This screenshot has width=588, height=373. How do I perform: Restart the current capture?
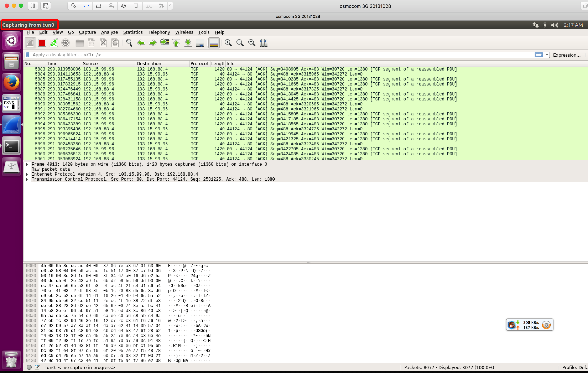(54, 43)
